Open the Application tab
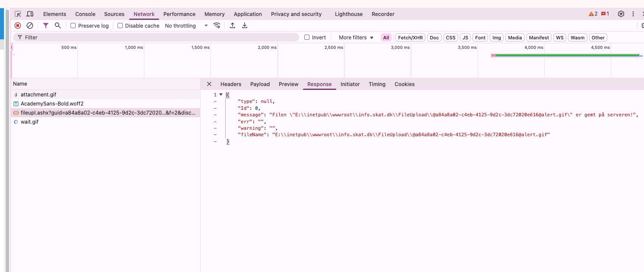This screenshot has width=644, height=272. pos(248,14)
